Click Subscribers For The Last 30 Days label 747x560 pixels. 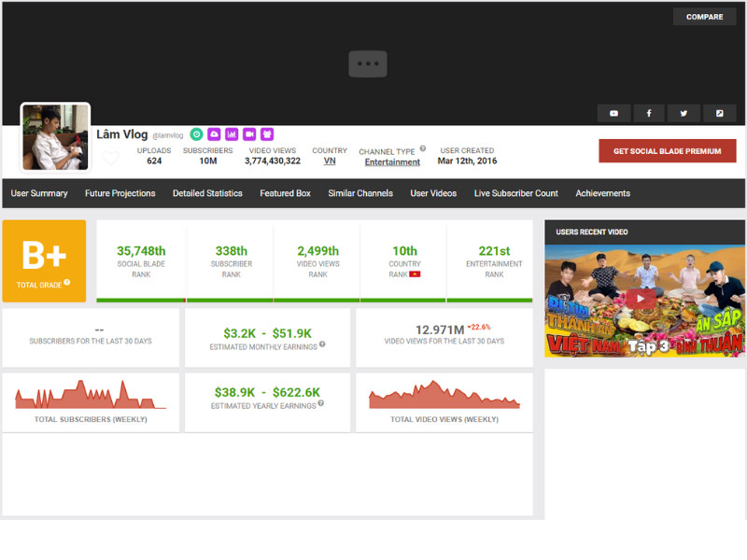click(91, 341)
